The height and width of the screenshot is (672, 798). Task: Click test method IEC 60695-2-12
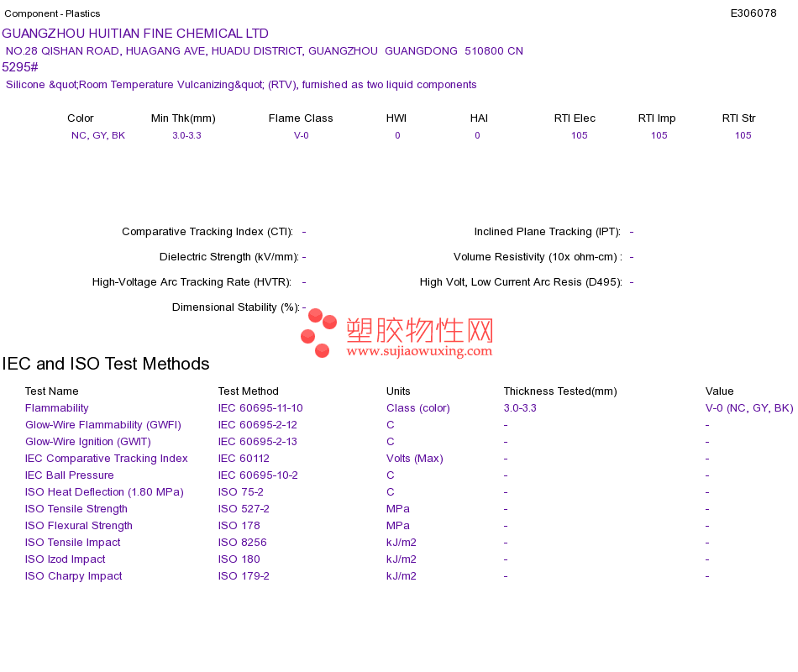point(258,424)
